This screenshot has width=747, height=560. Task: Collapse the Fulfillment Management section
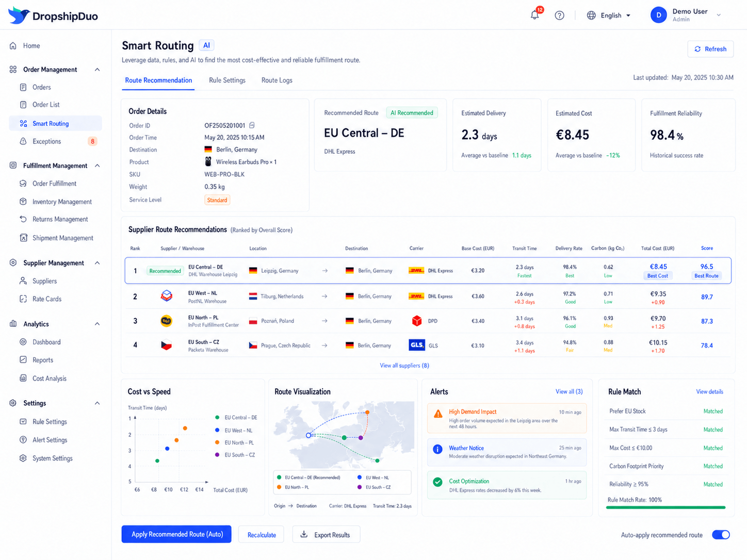tap(97, 166)
